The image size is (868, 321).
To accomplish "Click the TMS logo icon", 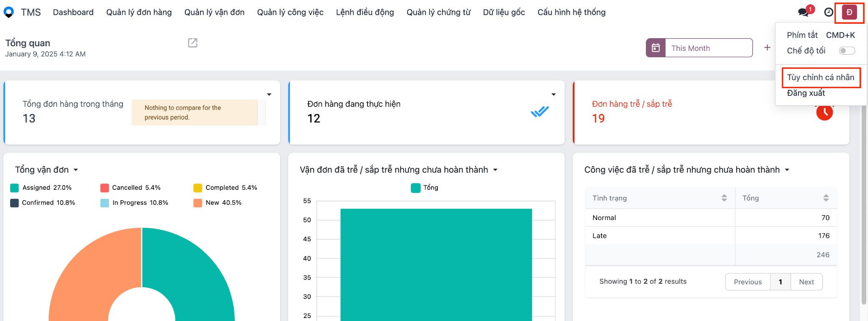I will pyautogui.click(x=8, y=12).
